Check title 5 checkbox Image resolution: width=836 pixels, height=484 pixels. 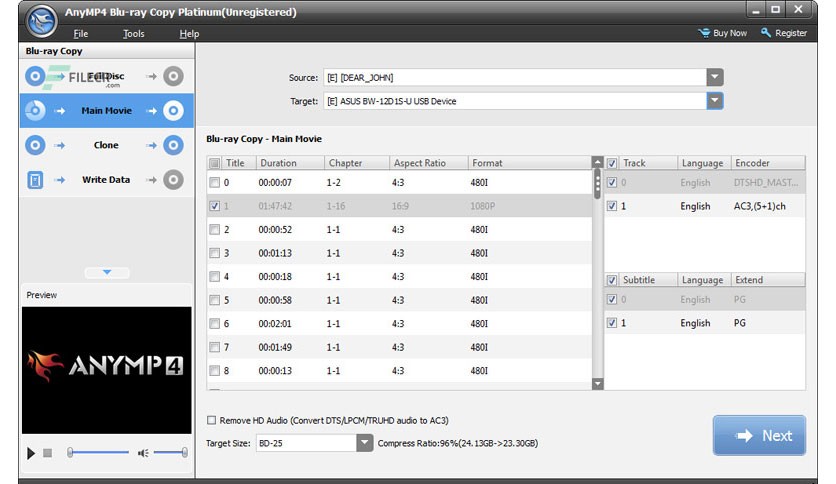[x=214, y=300]
